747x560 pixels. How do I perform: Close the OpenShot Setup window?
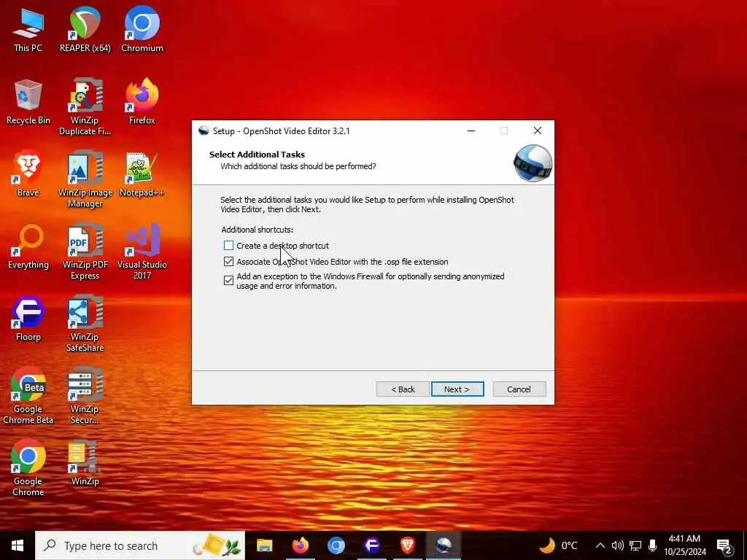tap(538, 131)
